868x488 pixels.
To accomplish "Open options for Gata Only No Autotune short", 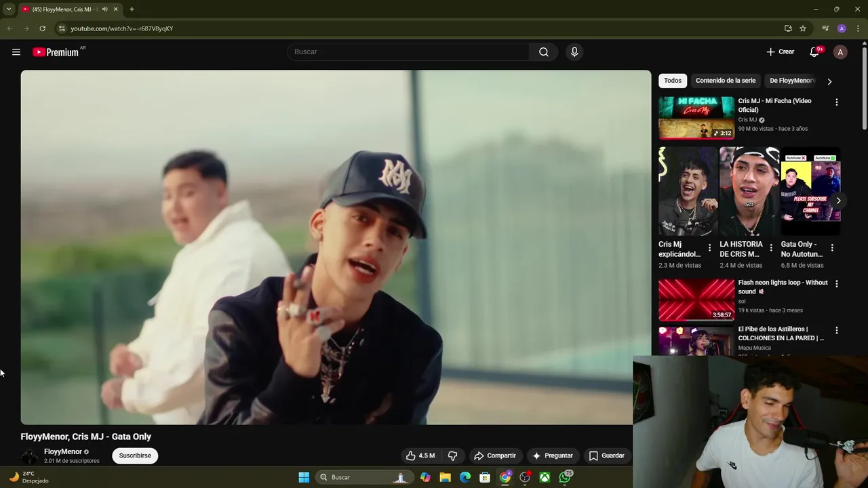I will tap(832, 248).
